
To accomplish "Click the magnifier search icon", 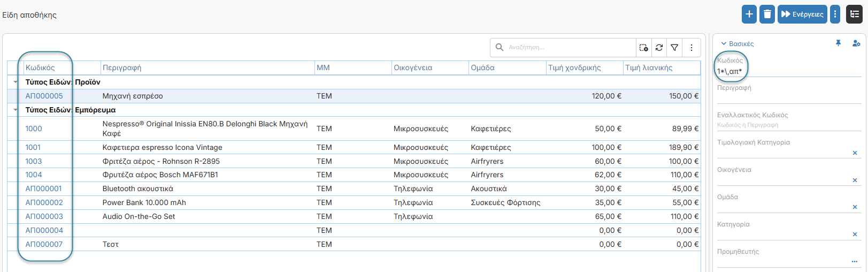I will 499,47.
